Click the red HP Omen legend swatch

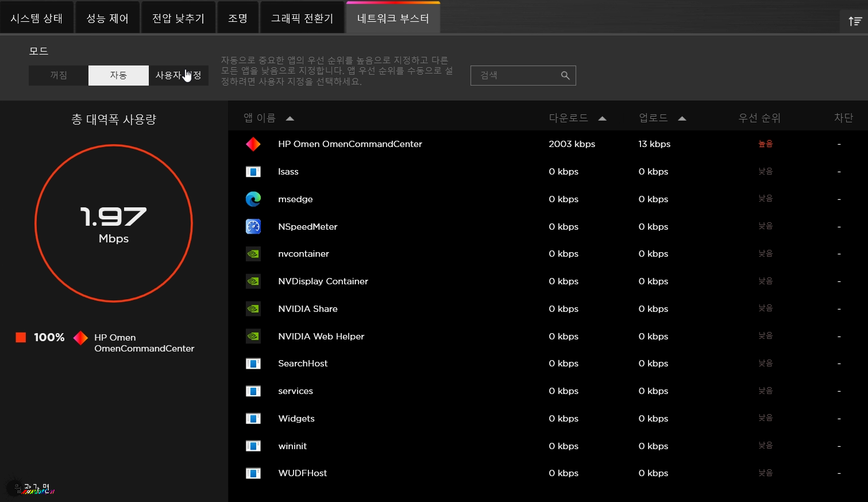click(21, 337)
